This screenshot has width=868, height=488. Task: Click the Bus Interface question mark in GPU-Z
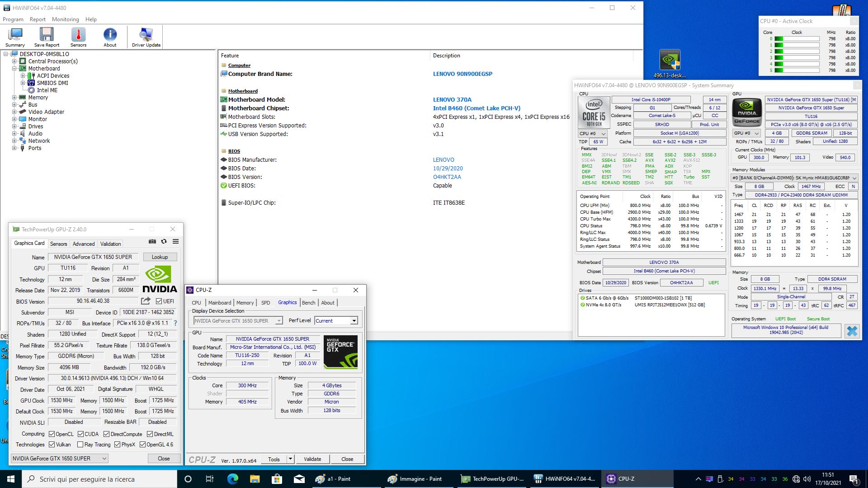(x=175, y=323)
